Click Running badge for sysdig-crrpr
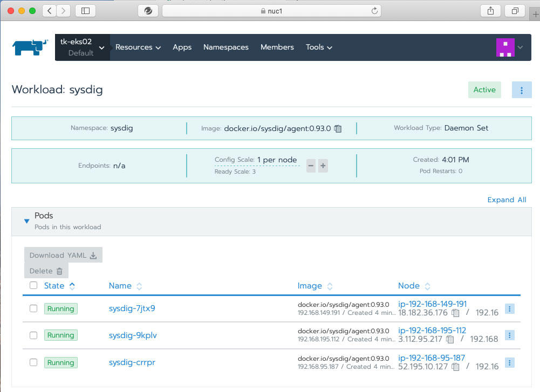Viewport: 540px width, 392px height. (60, 362)
